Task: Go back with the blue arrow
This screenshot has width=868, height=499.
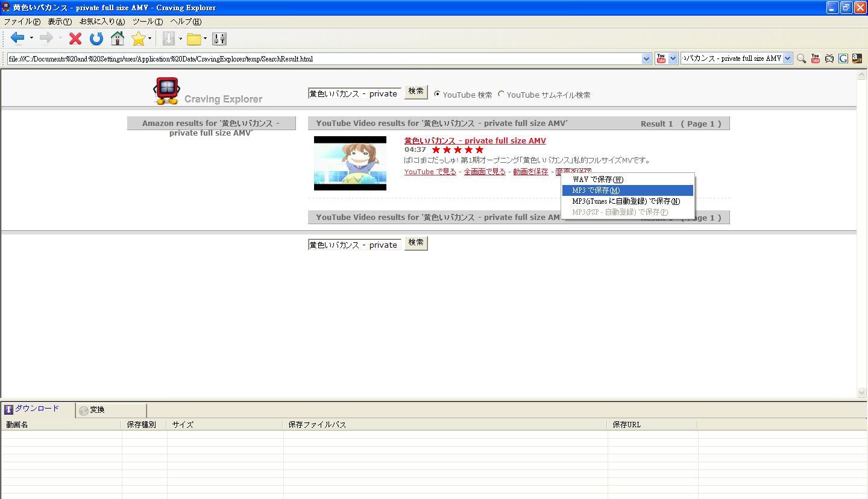Action: pos(17,39)
